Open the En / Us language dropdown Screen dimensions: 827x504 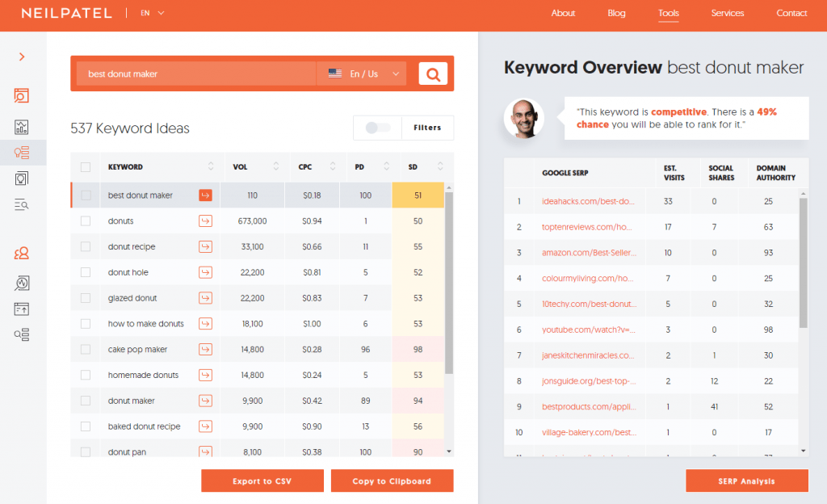click(x=362, y=73)
